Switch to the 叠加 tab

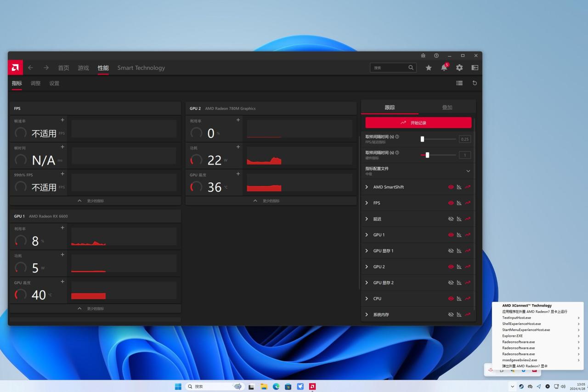pos(447,108)
